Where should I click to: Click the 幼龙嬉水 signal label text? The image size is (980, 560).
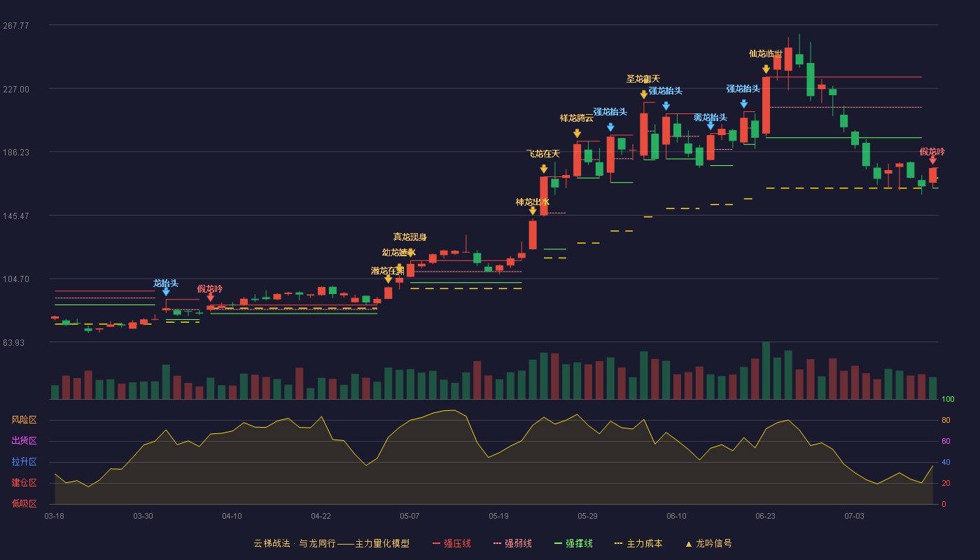pyautogui.click(x=399, y=253)
